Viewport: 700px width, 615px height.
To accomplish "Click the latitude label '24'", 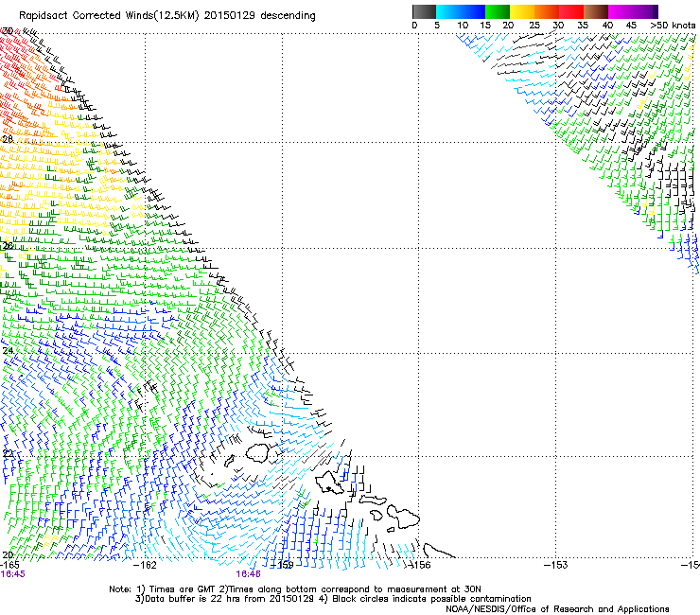I will point(8,351).
